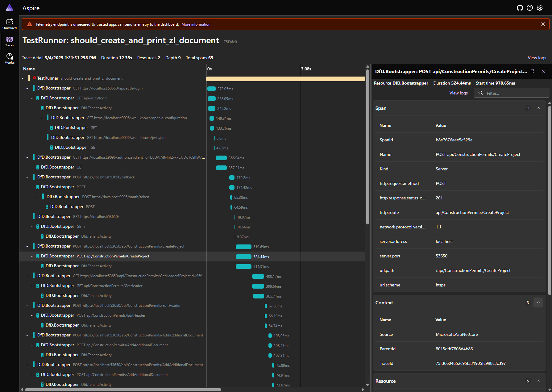Collapse the TestRunner root span
The height and width of the screenshot is (392, 552).
(x=23, y=78)
